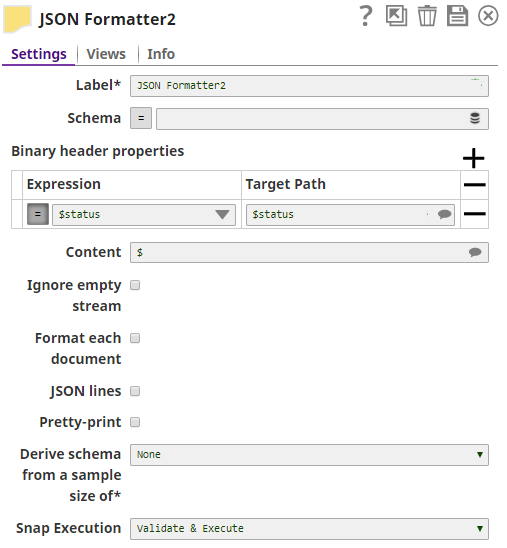
Task: Click the $status Expression field
Action: [x=144, y=215]
